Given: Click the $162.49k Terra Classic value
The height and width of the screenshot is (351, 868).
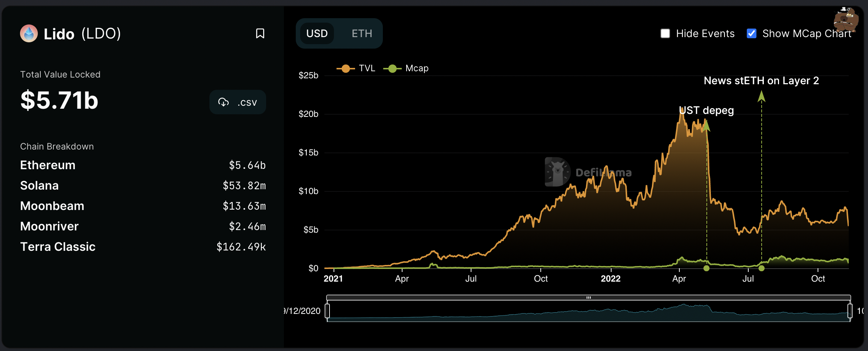Looking at the screenshot, I should 241,247.
